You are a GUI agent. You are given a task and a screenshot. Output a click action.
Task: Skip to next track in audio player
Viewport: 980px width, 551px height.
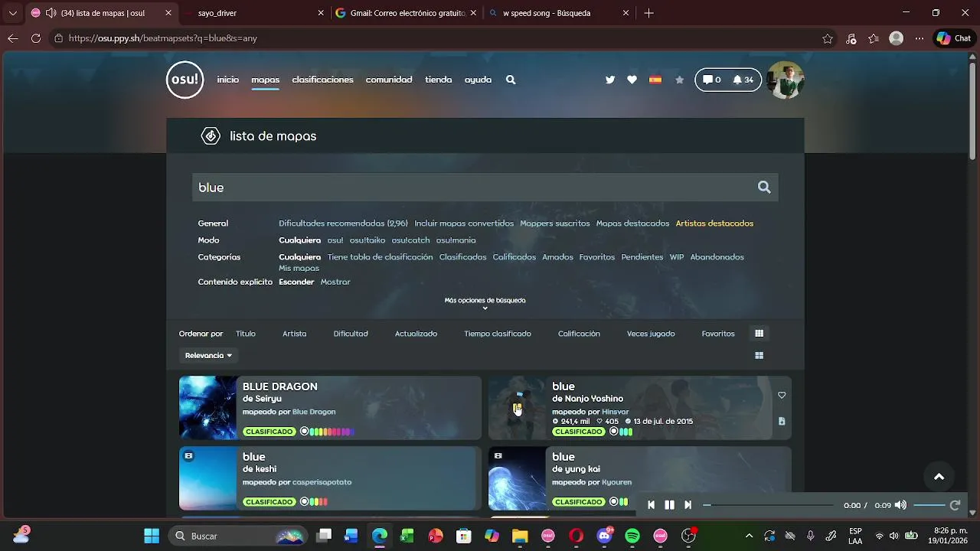click(x=688, y=505)
